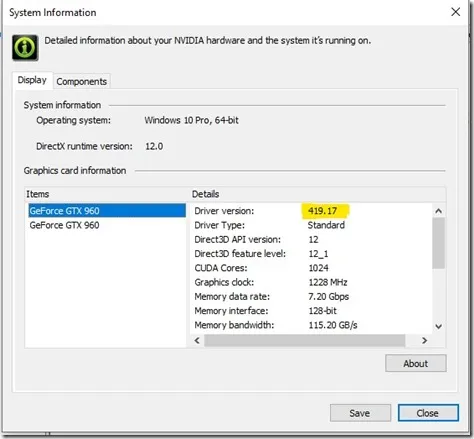474x439 pixels.
Task: Click the CUDA Cores value 1024
Action: tap(318, 268)
